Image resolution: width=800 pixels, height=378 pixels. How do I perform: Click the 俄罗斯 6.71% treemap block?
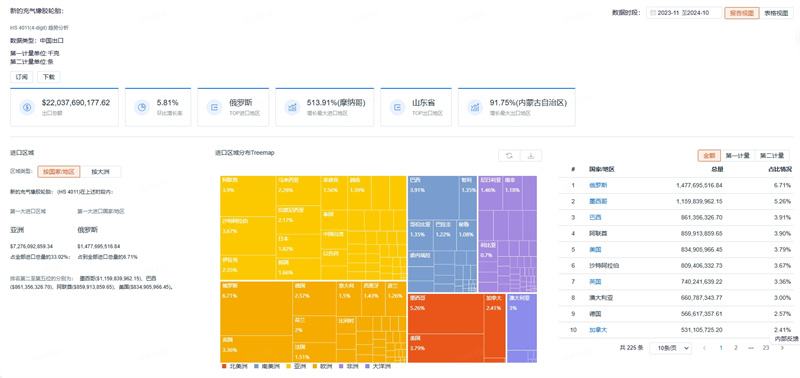(256, 308)
